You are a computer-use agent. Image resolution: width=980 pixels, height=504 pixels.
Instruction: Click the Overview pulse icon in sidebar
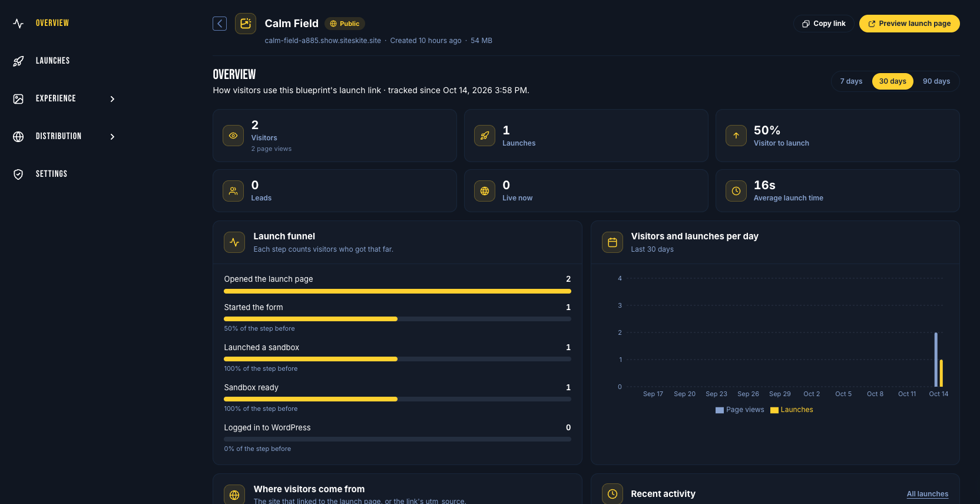point(18,24)
